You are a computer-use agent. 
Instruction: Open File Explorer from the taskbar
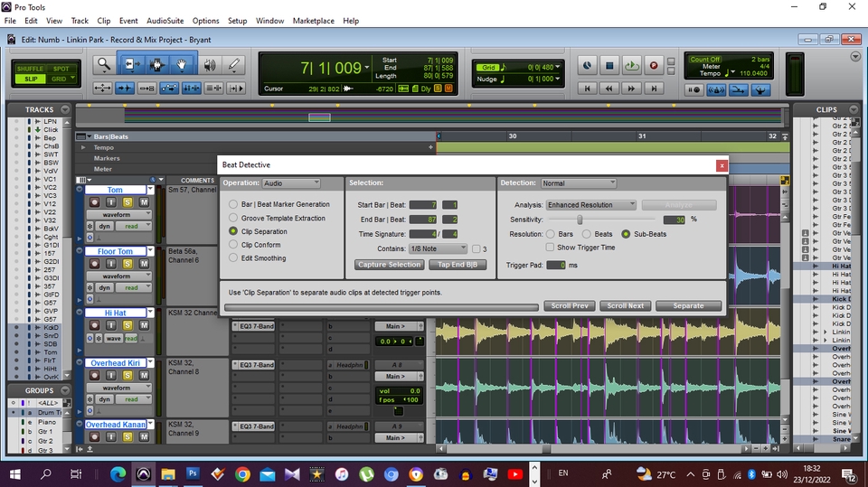tap(168, 473)
